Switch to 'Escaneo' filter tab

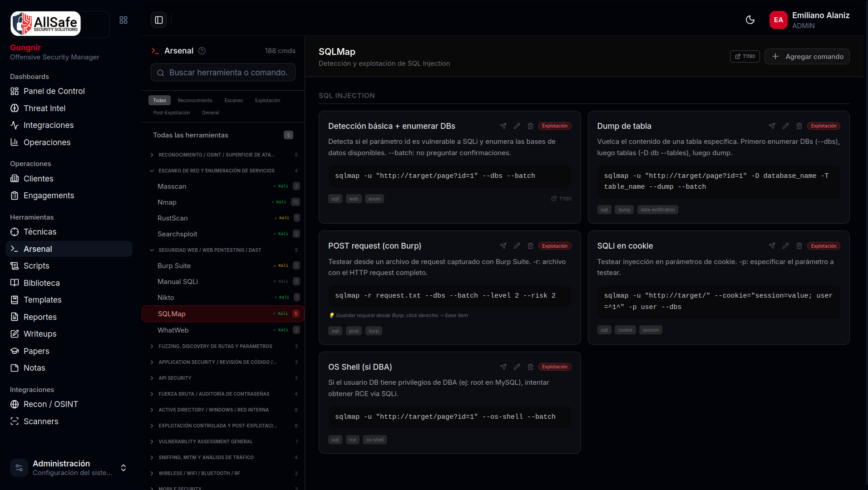(x=233, y=100)
